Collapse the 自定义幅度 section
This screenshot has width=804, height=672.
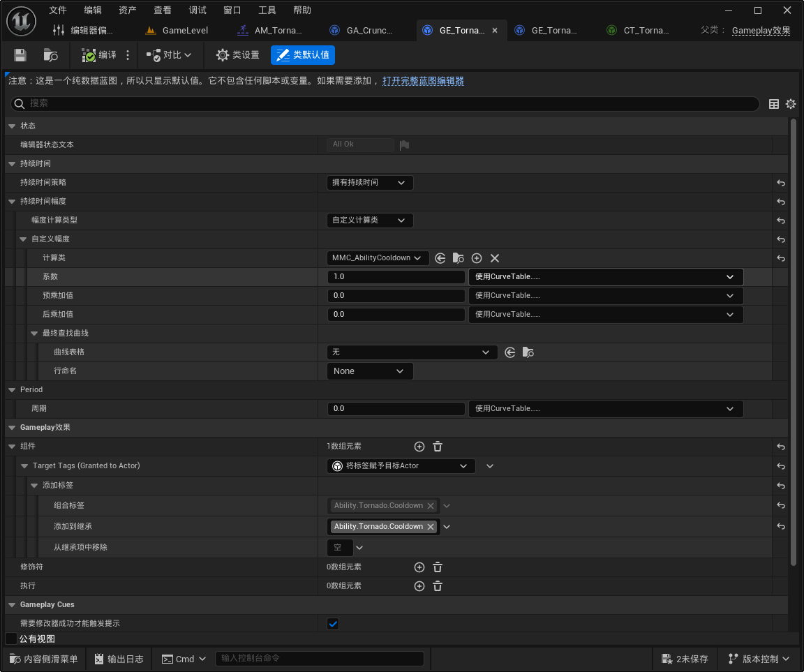pyautogui.click(x=23, y=239)
